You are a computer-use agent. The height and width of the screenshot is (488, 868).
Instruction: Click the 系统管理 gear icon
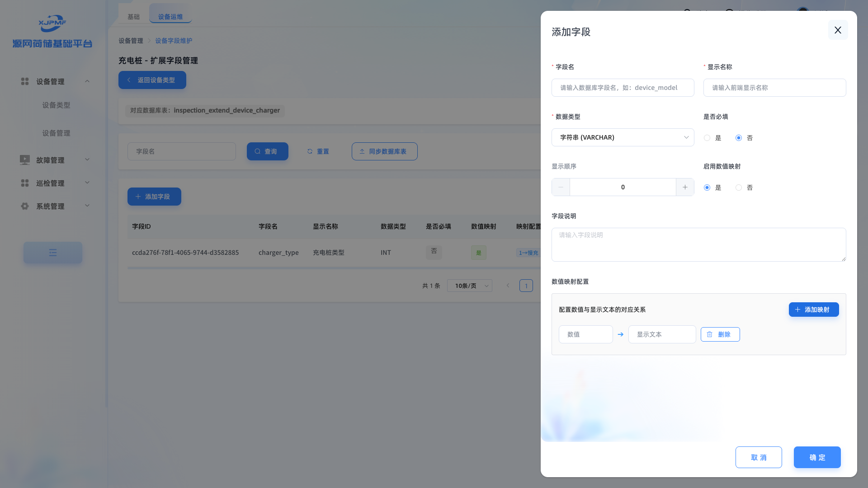pos(25,206)
